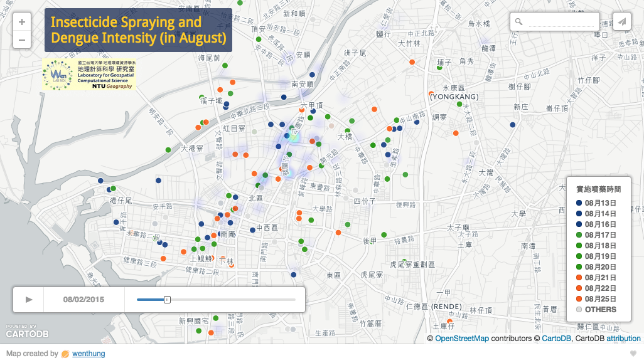This screenshot has width=644, height=363.
Task: Zoom out with the minus button
Action: pos(21,40)
